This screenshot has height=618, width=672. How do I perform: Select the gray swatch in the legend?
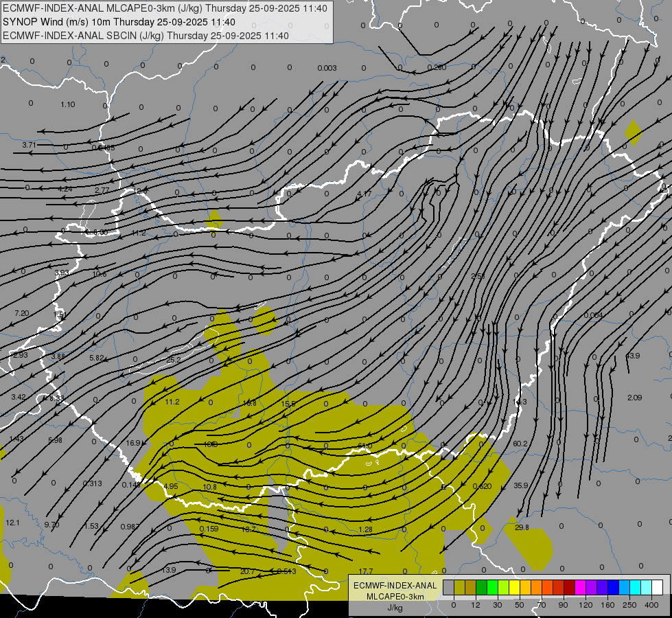(448, 588)
